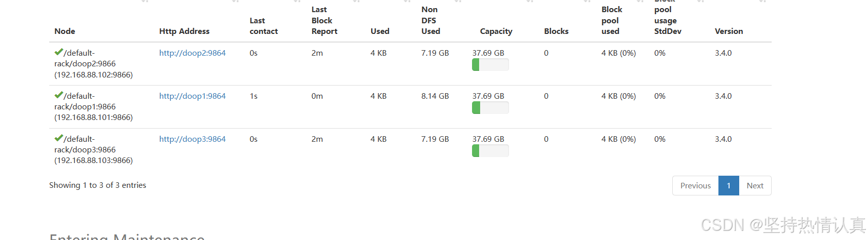
Task: Click the capacity usage bar for doop1
Action: click(x=490, y=108)
